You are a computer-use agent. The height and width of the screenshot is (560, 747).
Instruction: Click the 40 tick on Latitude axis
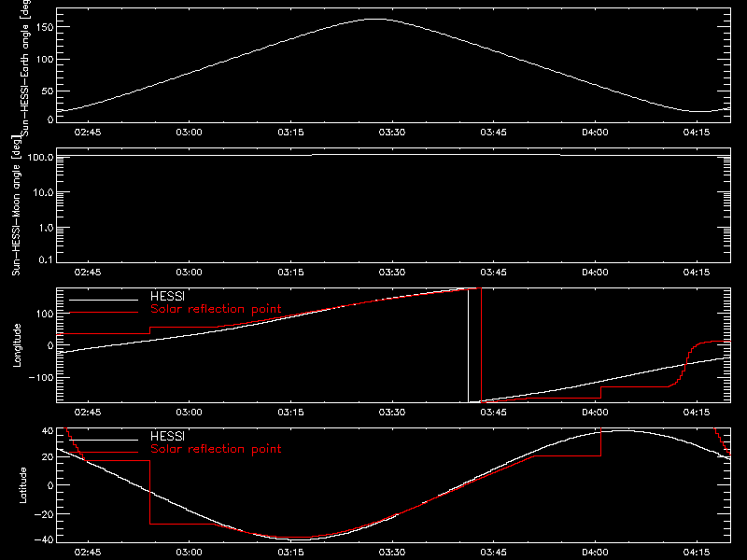[49, 431]
